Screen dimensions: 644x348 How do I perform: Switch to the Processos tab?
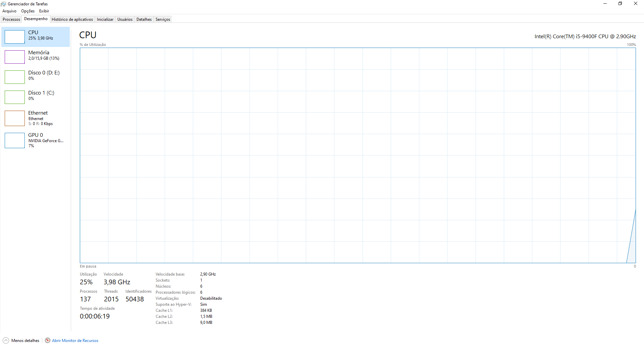pos(11,19)
